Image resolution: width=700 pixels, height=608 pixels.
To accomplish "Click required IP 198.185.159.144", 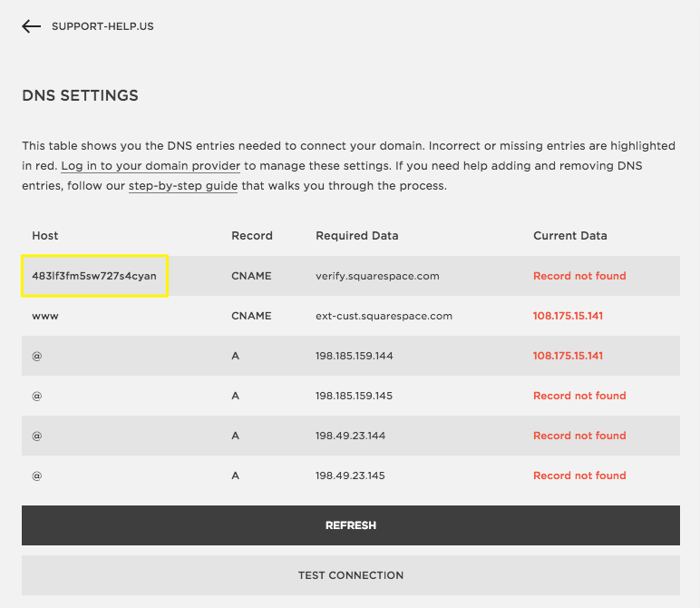I will 355,356.
